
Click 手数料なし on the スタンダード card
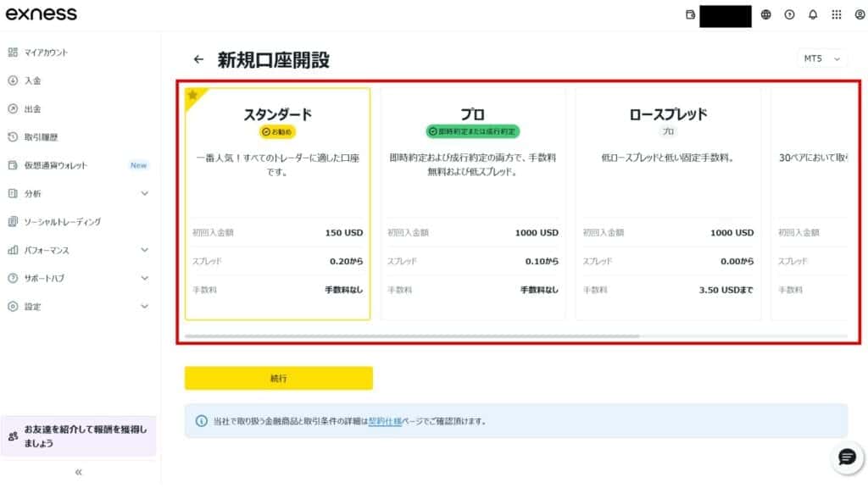344,290
